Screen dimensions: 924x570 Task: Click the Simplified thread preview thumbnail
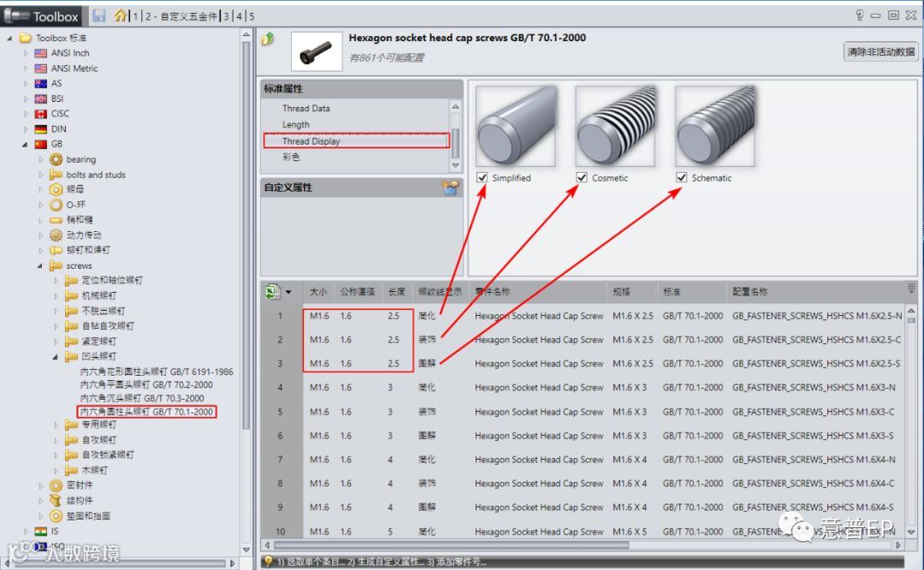coord(516,126)
